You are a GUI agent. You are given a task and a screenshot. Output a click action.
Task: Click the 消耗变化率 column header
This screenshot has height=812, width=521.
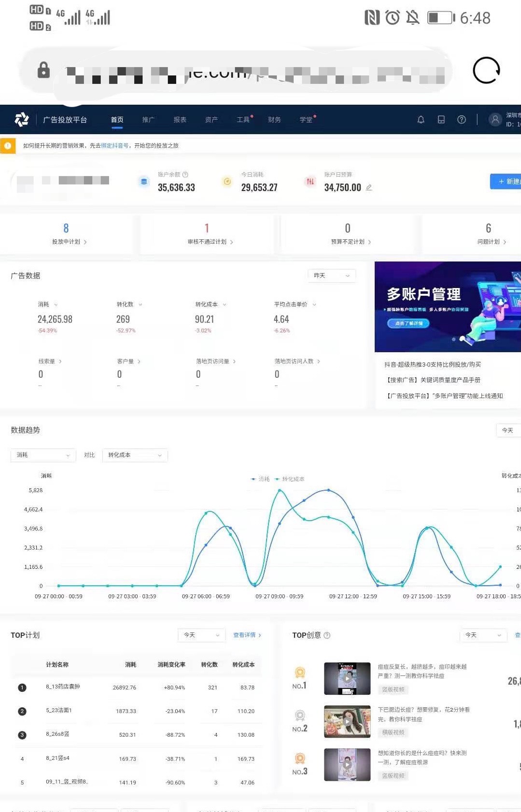[171, 665]
